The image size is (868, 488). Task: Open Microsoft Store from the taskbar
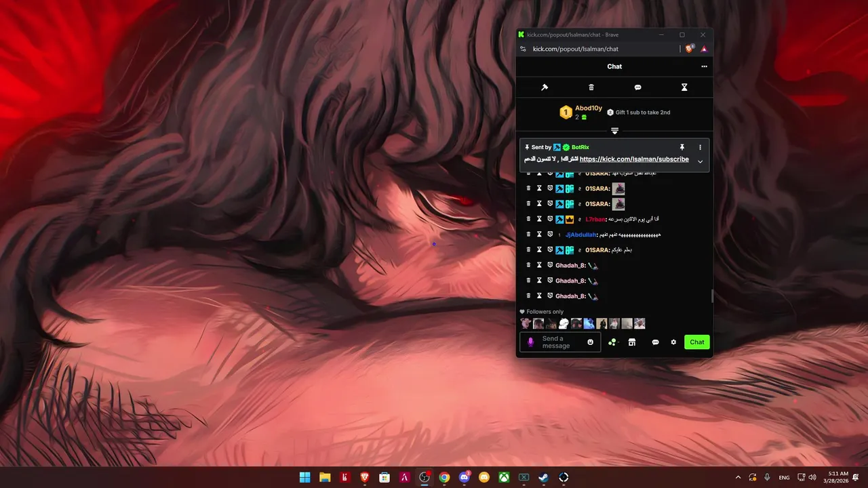pos(384,477)
